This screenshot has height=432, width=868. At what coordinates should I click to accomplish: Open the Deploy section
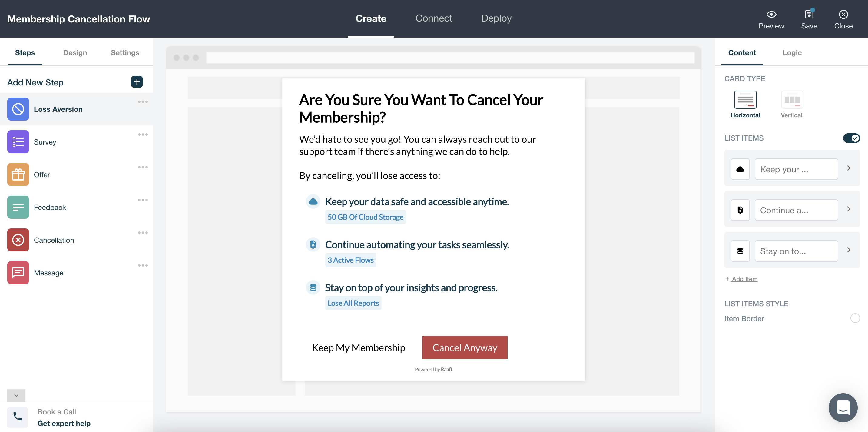click(x=496, y=18)
